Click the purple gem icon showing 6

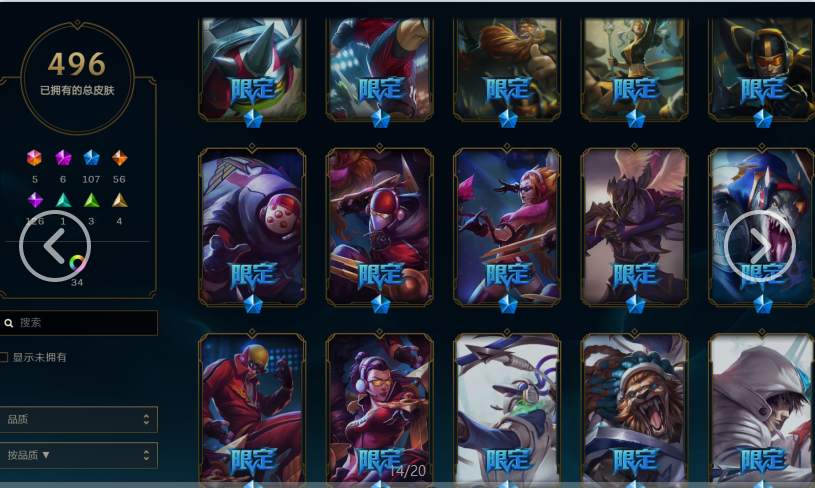[x=63, y=157]
